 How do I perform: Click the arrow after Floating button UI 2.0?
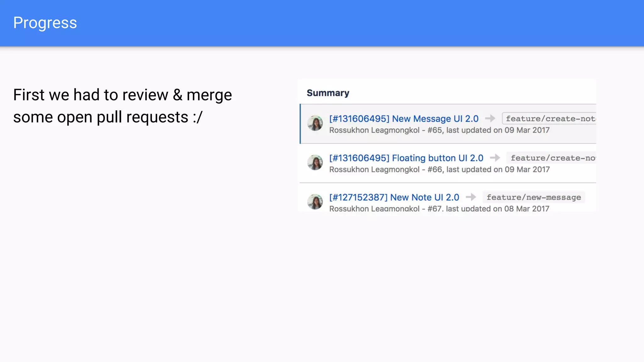[x=495, y=158]
